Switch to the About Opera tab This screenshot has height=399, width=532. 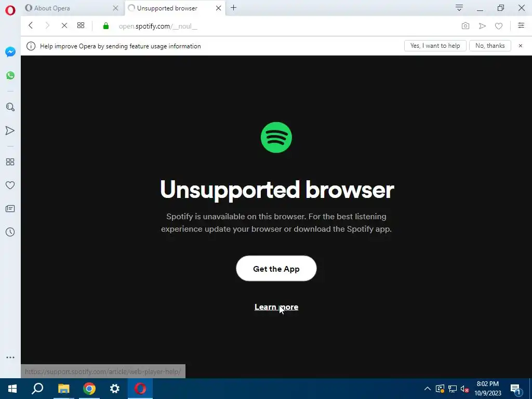click(x=52, y=8)
